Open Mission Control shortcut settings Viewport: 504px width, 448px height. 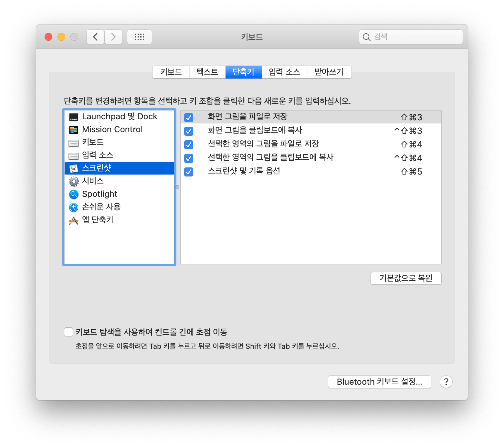pos(74,129)
